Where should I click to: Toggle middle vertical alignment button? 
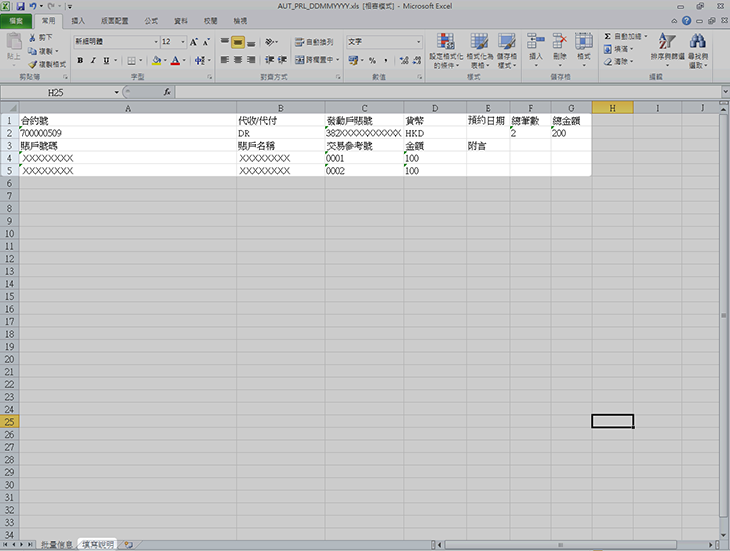point(238,42)
